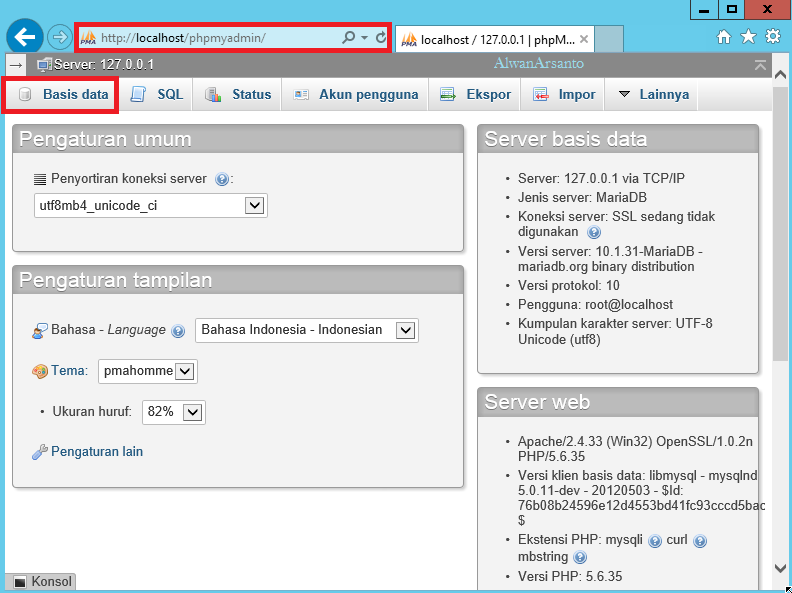Viewport: 792px width, 593px height.
Task: Collapse the top menu bar icon
Action: (760, 65)
